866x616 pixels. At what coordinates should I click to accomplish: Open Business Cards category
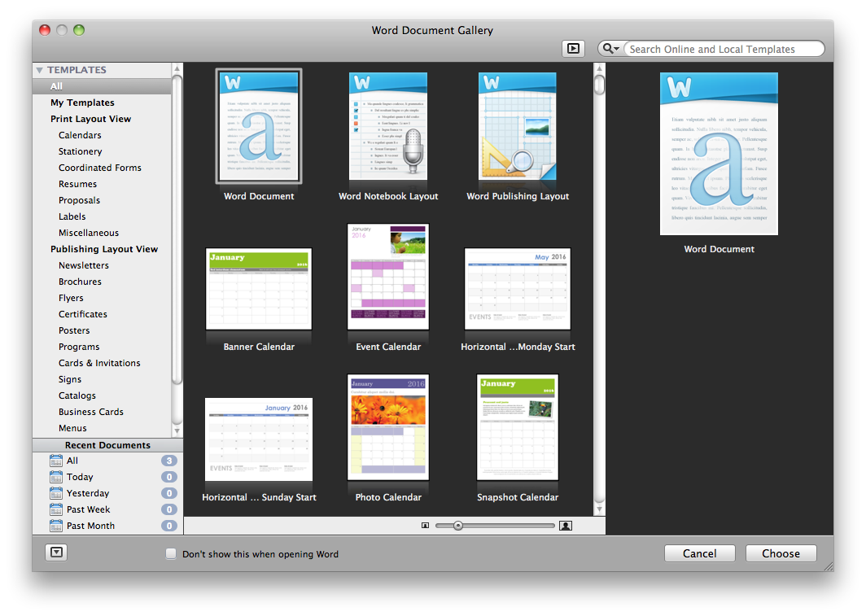pyautogui.click(x=90, y=412)
